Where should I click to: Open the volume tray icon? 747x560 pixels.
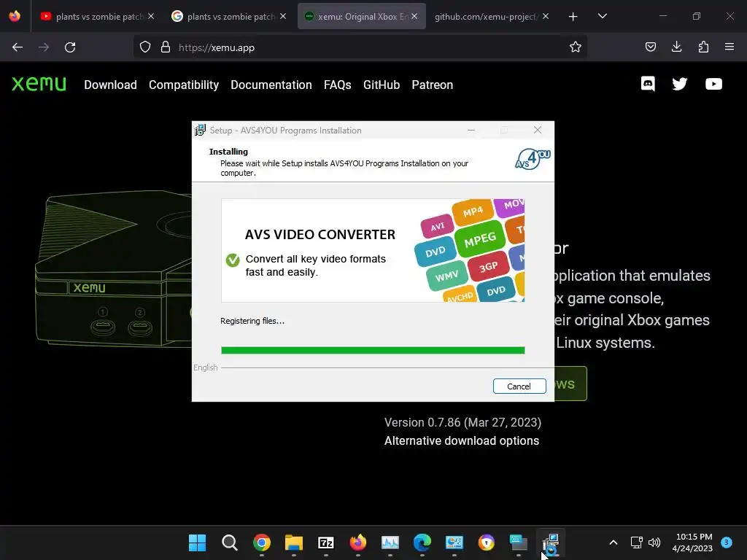[654, 542]
